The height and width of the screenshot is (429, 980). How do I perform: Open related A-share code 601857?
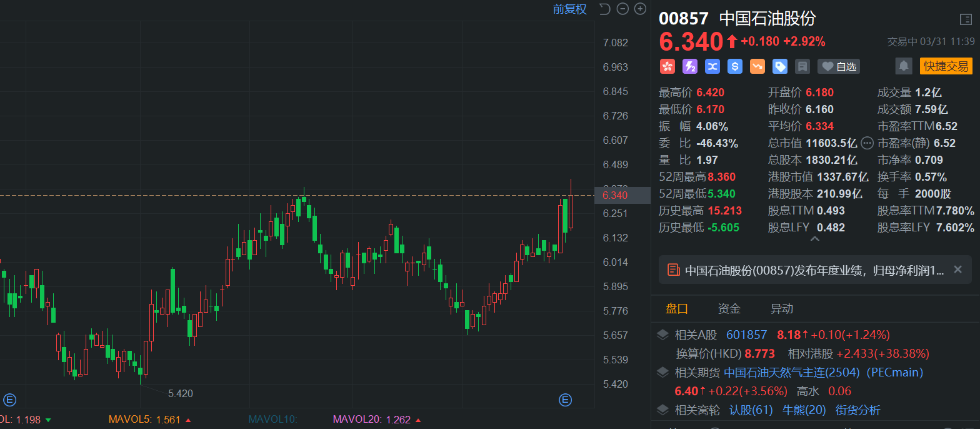746,335
